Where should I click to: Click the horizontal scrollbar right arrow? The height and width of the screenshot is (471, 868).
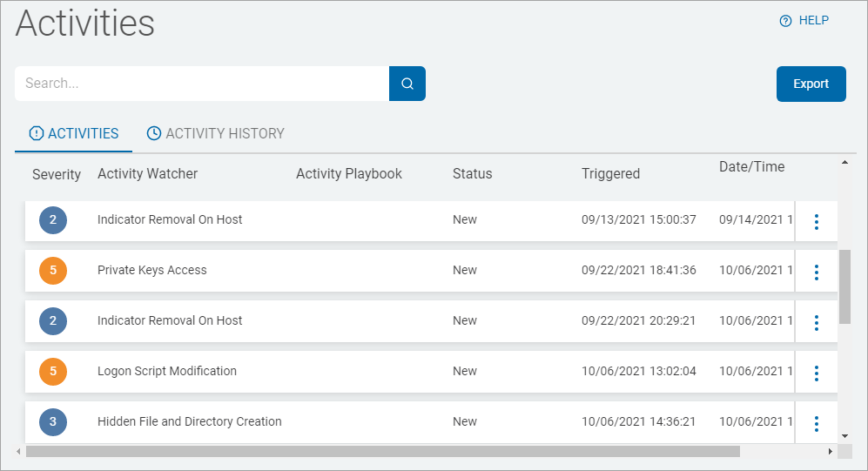pos(830,452)
